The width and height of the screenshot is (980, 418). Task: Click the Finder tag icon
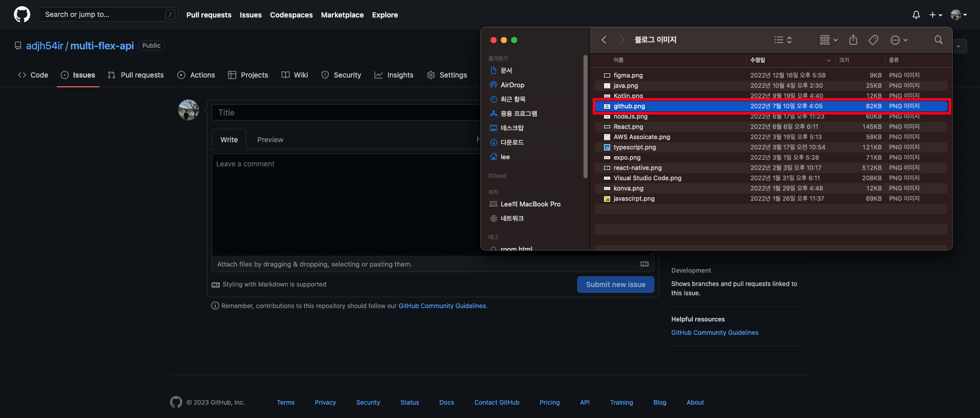(873, 40)
